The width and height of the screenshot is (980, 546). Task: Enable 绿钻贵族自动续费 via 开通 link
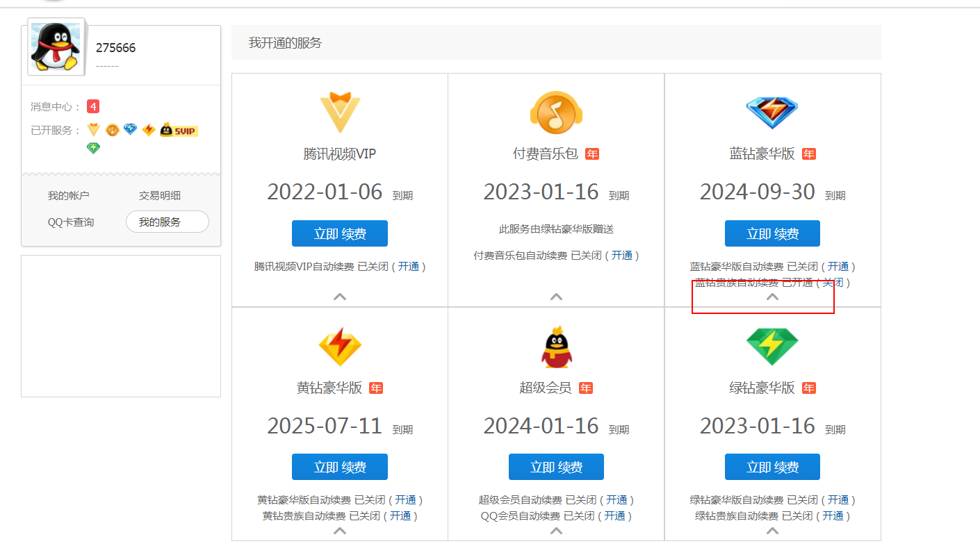click(833, 515)
